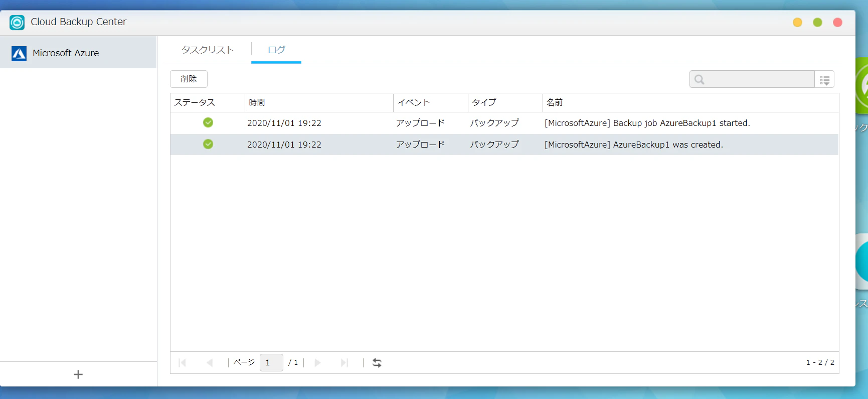Maximize the window with the green button
Screen dimensions: 868x399
[x=817, y=22]
